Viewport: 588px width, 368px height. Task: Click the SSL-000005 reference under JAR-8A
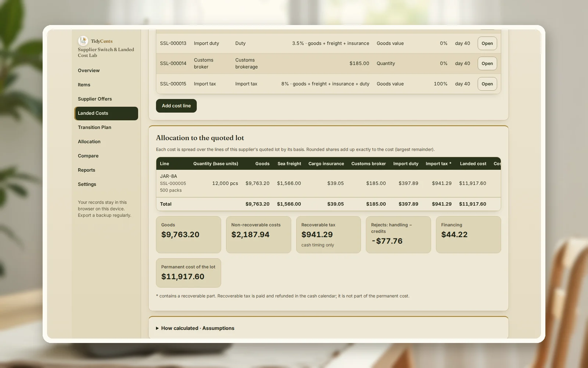click(173, 183)
